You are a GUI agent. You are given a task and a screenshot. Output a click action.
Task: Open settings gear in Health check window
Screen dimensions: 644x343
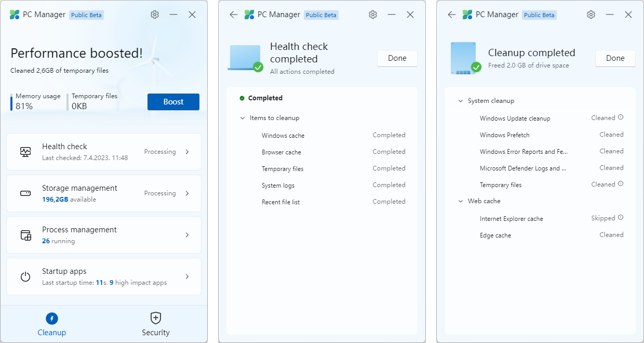[x=373, y=15]
